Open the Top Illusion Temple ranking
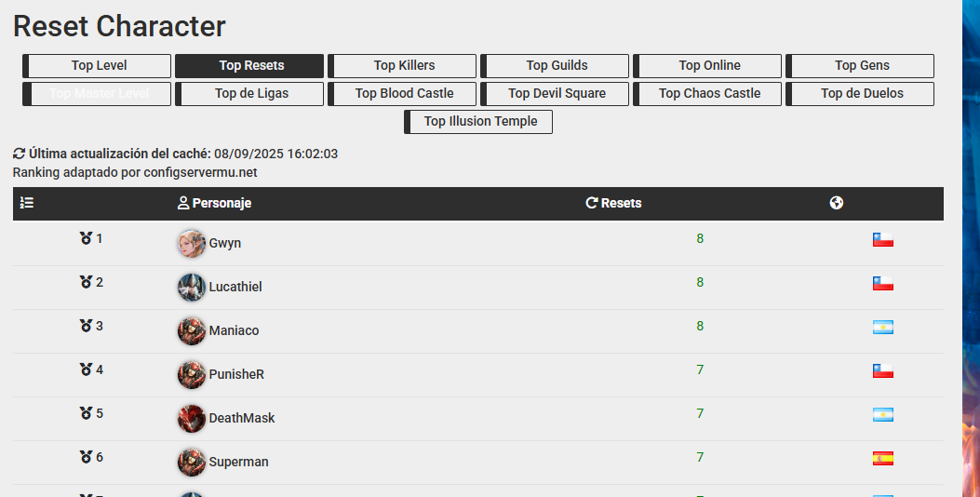This screenshot has width=980, height=497. pyautogui.click(x=480, y=122)
